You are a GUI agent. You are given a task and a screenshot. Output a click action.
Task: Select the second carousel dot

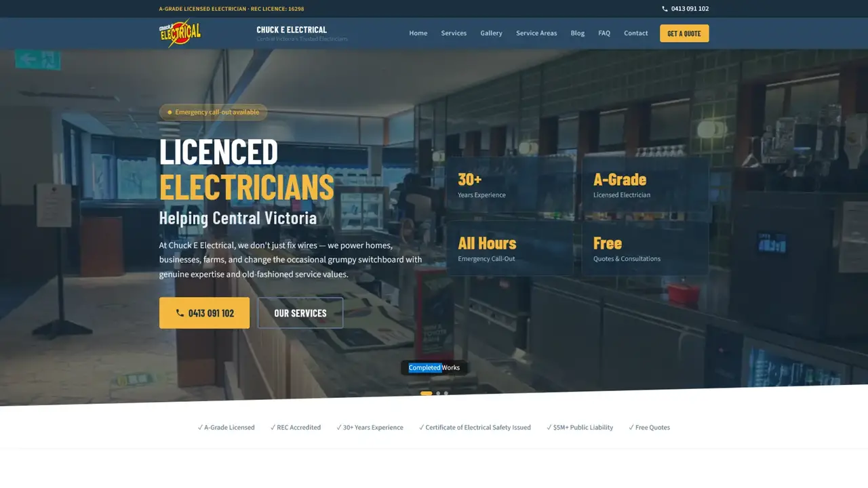point(438,393)
